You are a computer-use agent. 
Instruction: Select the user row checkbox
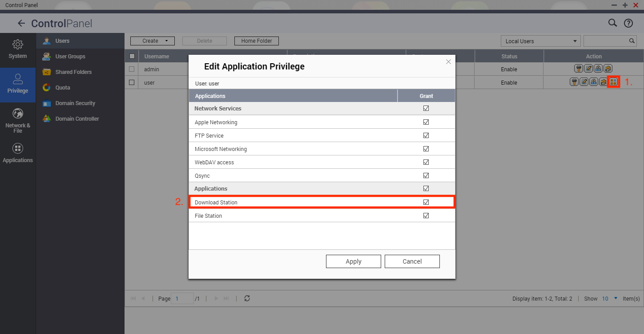pyautogui.click(x=132, y=82)
